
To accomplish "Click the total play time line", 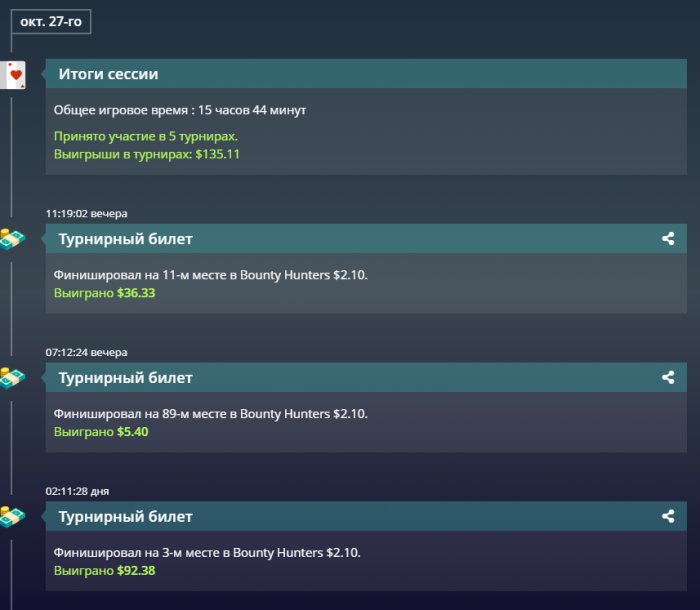I will pyautogui.click(x=180, y=110).
